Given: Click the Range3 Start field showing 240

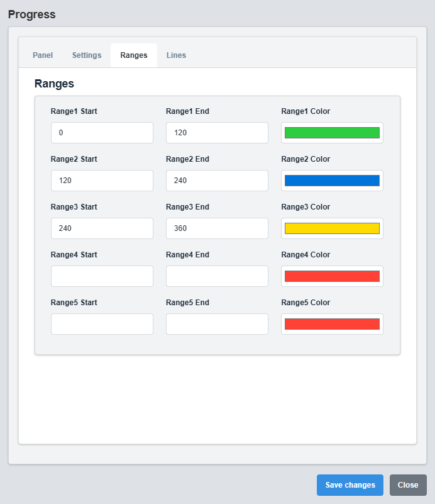Looking at the screenshot, I should click(x=102, y=228).
